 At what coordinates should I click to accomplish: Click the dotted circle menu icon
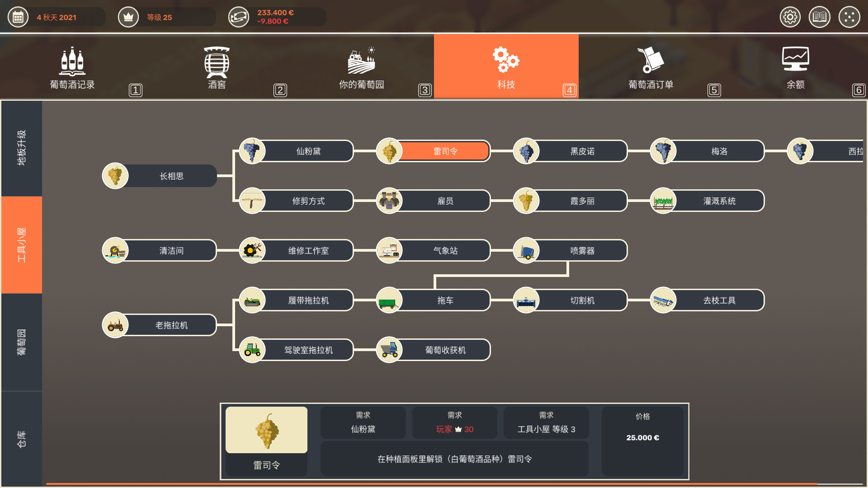pyautogui.click(x=849, y=17)
